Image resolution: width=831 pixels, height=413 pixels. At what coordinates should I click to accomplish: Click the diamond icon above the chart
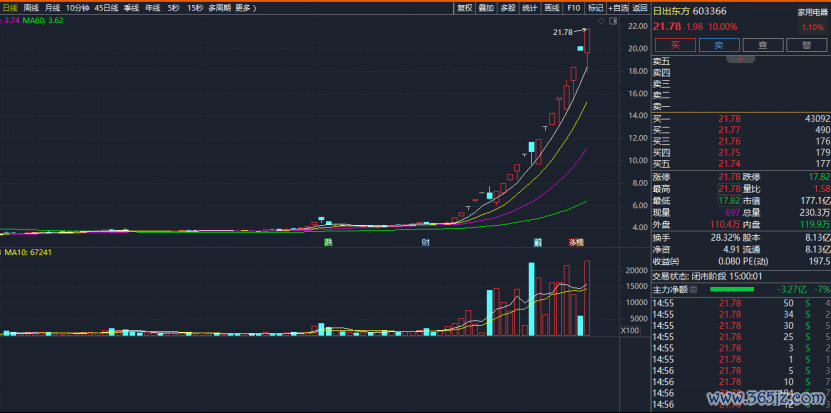click(x=602, y=21)
